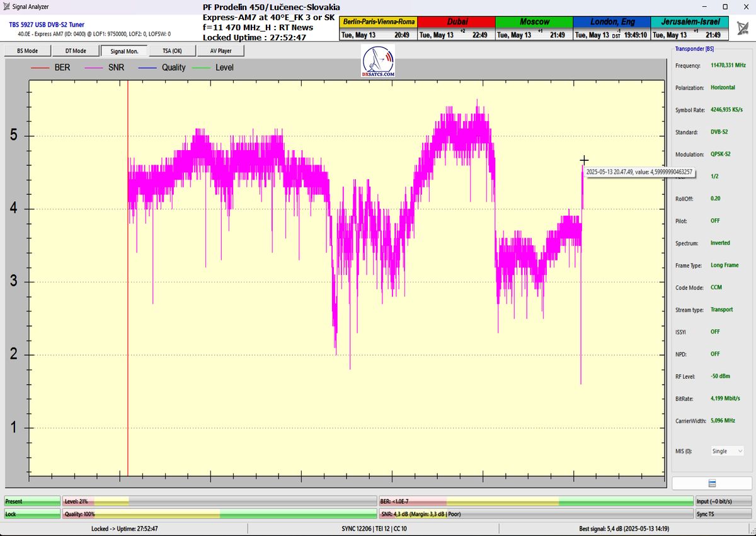Click the green Level legend line
The image size is (756, 536).
coord(201,67)
